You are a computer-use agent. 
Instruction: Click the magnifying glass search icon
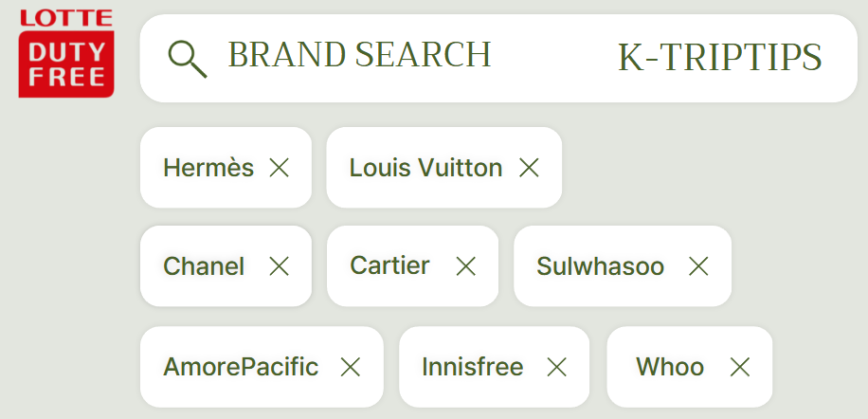(187, 59)
